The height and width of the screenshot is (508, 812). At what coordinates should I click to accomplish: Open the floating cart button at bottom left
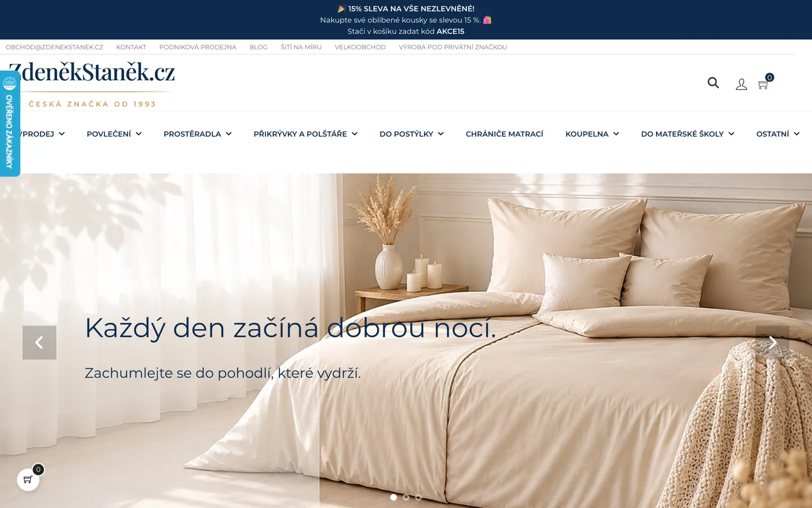click(28, 480)
